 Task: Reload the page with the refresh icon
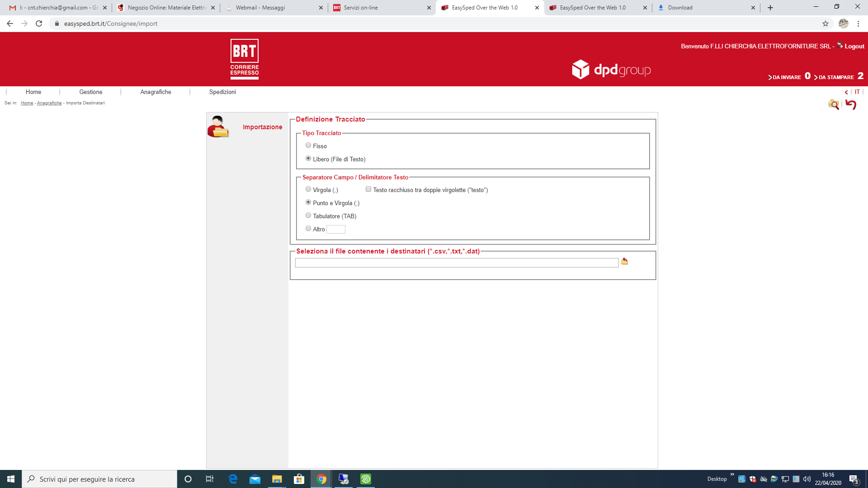[x=39, y=23]
